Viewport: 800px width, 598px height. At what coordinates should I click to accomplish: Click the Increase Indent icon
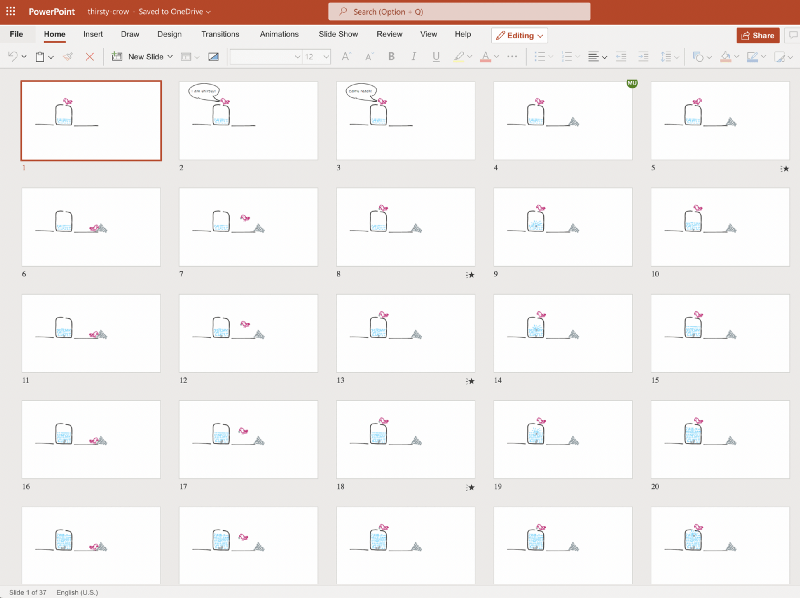[x=643, y=57]
